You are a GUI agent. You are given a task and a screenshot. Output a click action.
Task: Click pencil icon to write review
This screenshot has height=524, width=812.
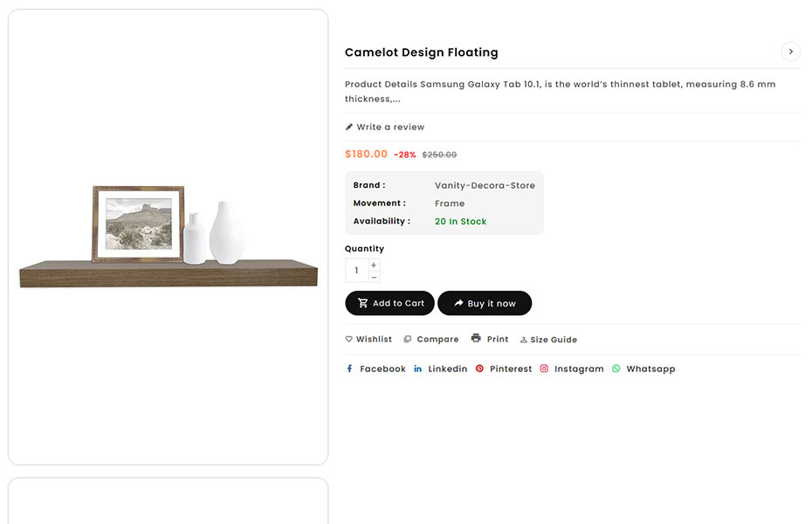tap(349, 128)
